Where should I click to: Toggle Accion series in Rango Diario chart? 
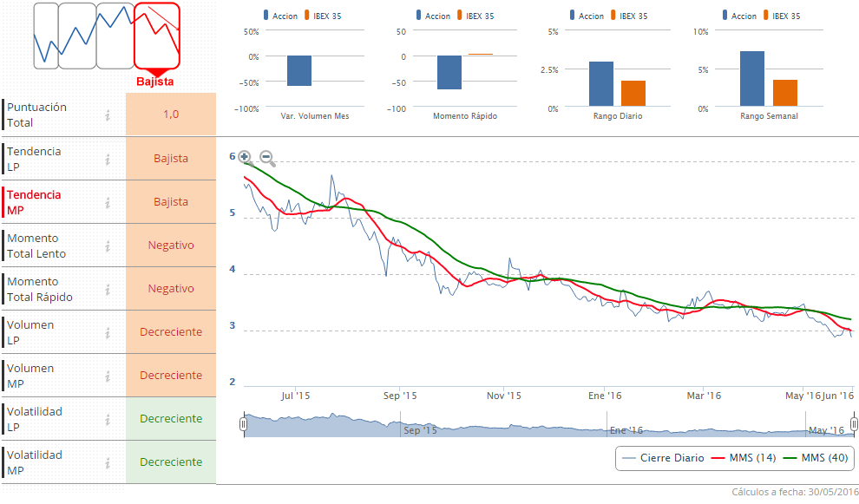(587, 16)
